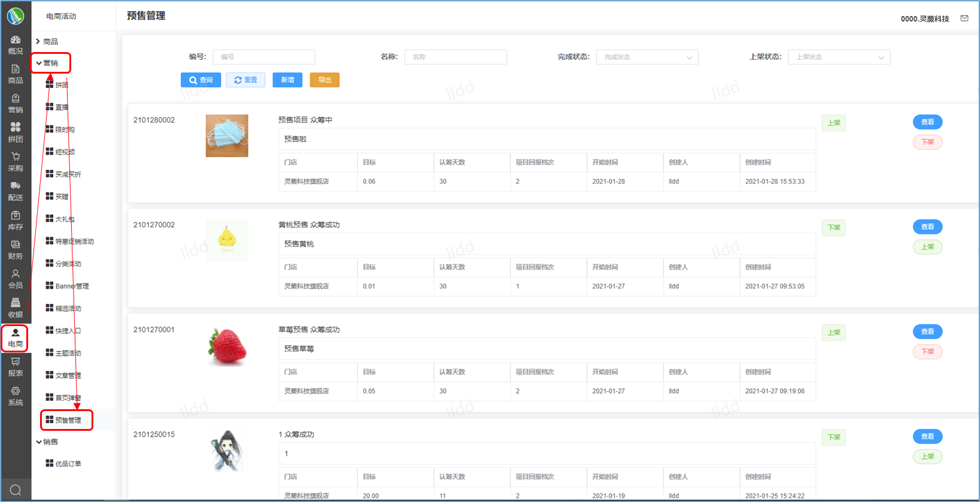Open the 限时购 menu item
980x502 pixels.
pyautogui.click(x=65, y=130)
